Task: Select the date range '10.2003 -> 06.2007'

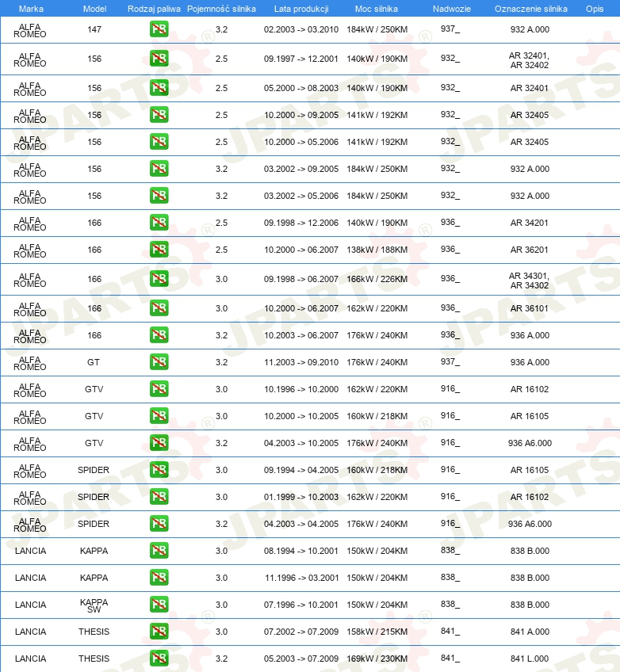Action: tap(301, 335)
